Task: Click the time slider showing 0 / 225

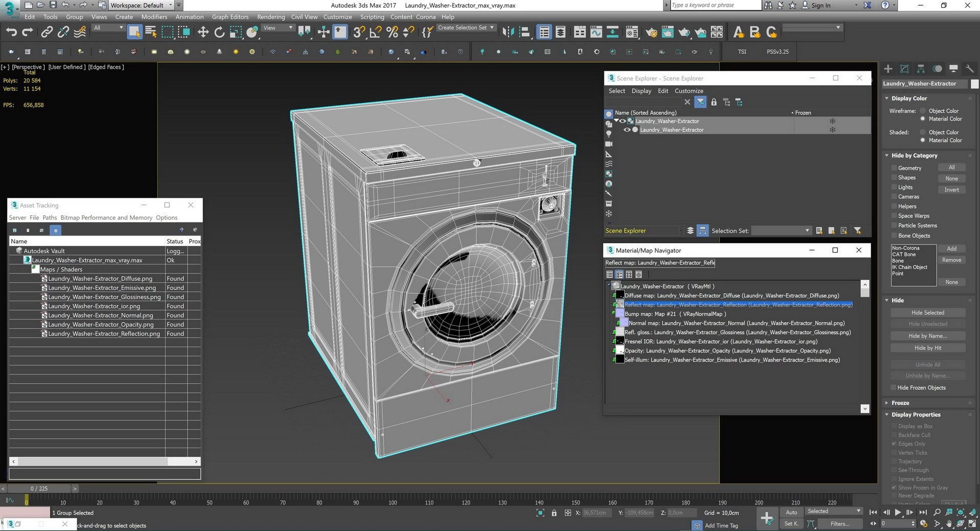Action: click(x=39, y=489)
